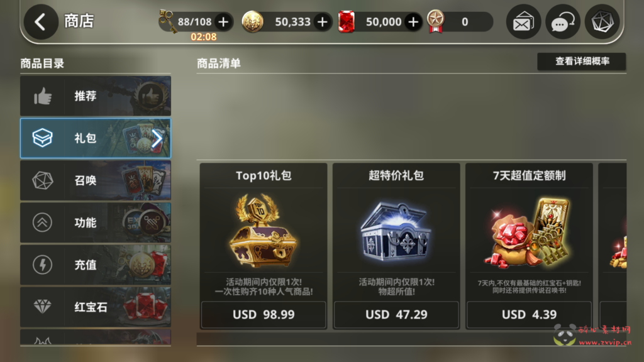Open the chat bubble icon
This screenshot has width=644, height=362.
563,22
